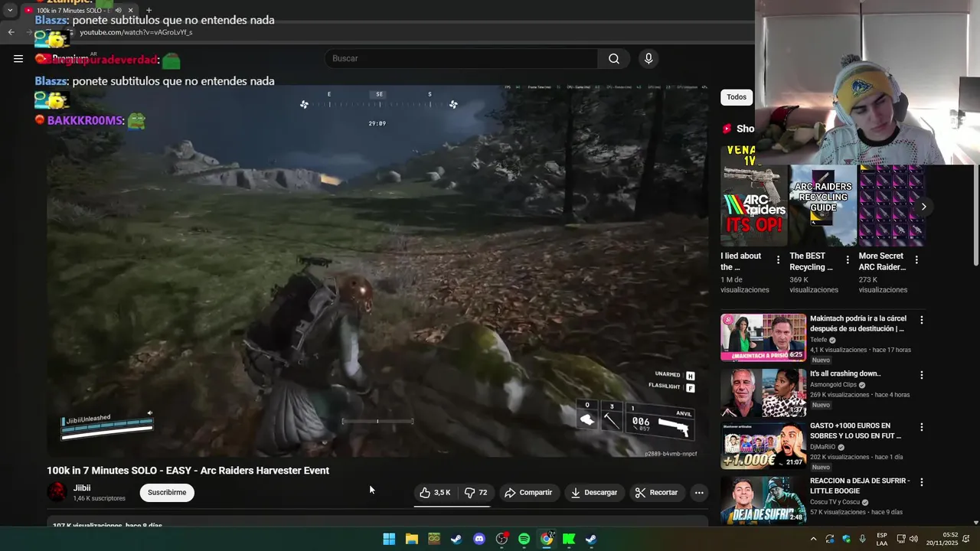
Task: Close the '100k in 7 Minutes SOLO' tab
Action: point(130,11)
